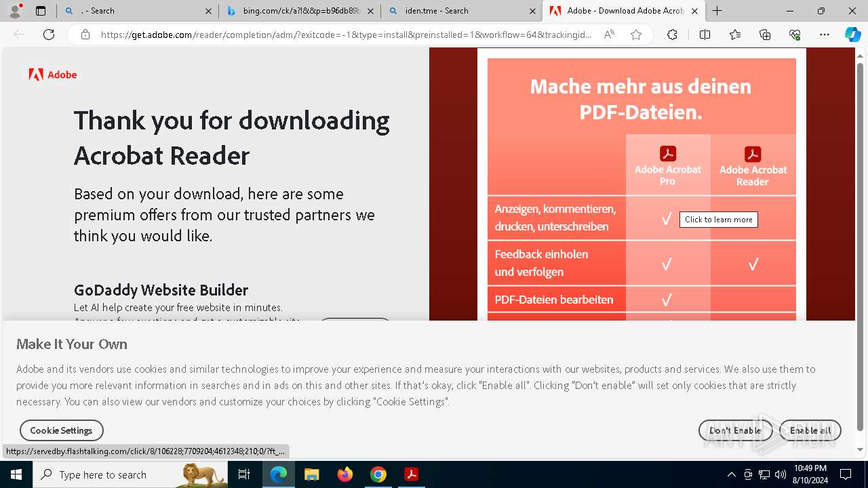Open the Collections icon
Viewport: 868px width, 488px height.
(x=765, y=35)
